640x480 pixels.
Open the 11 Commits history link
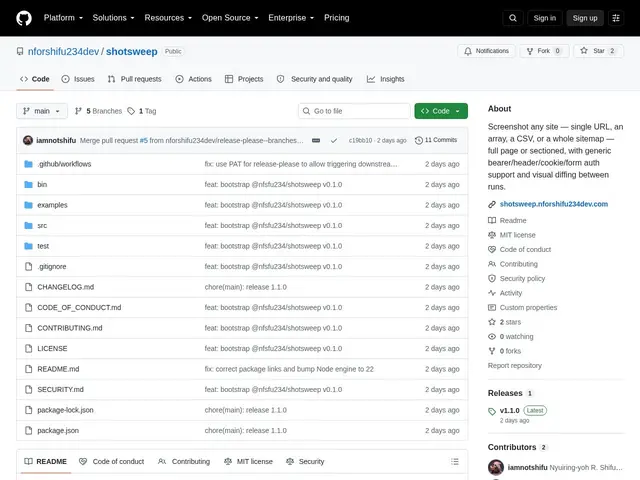pos(436,140)
